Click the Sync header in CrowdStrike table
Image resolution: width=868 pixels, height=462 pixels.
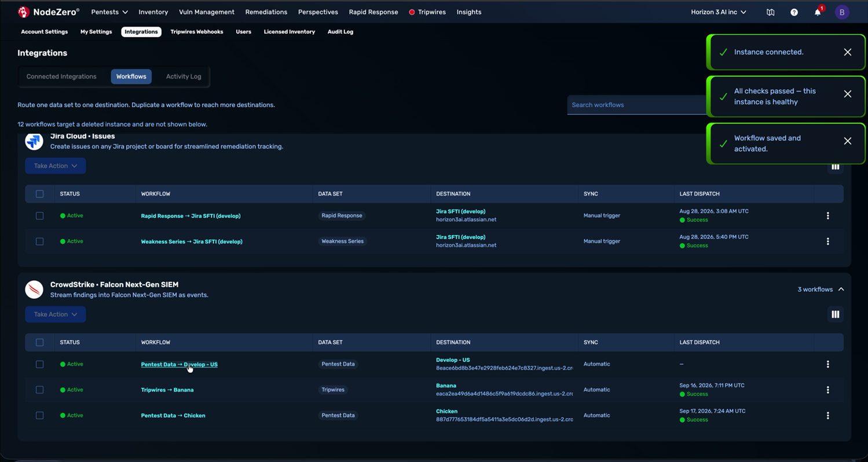click(x=591, y=342)
